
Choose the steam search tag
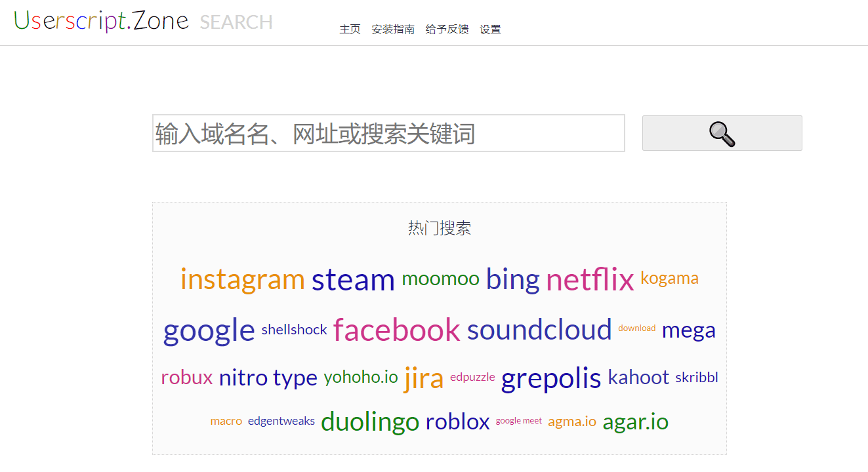point(353,279)
